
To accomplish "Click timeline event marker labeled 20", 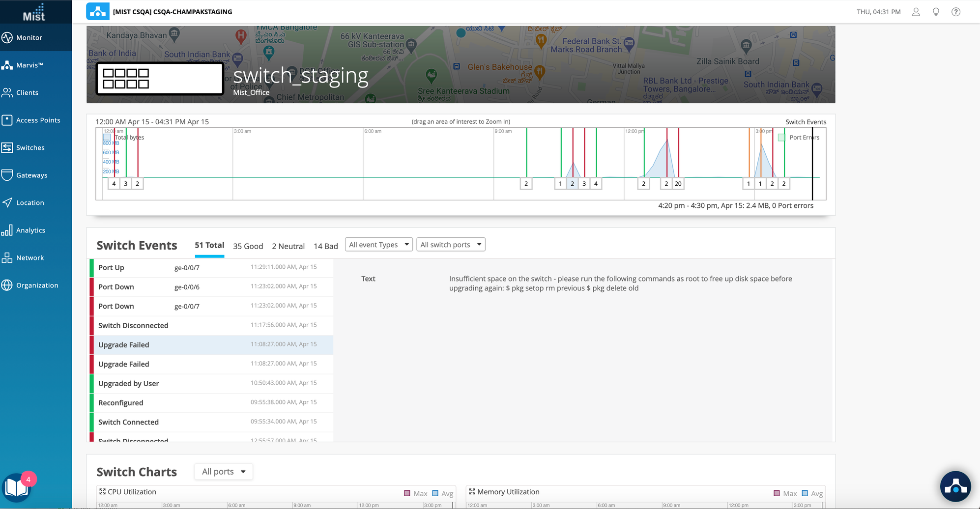I will pyautogui.click(x=678, y=184).
